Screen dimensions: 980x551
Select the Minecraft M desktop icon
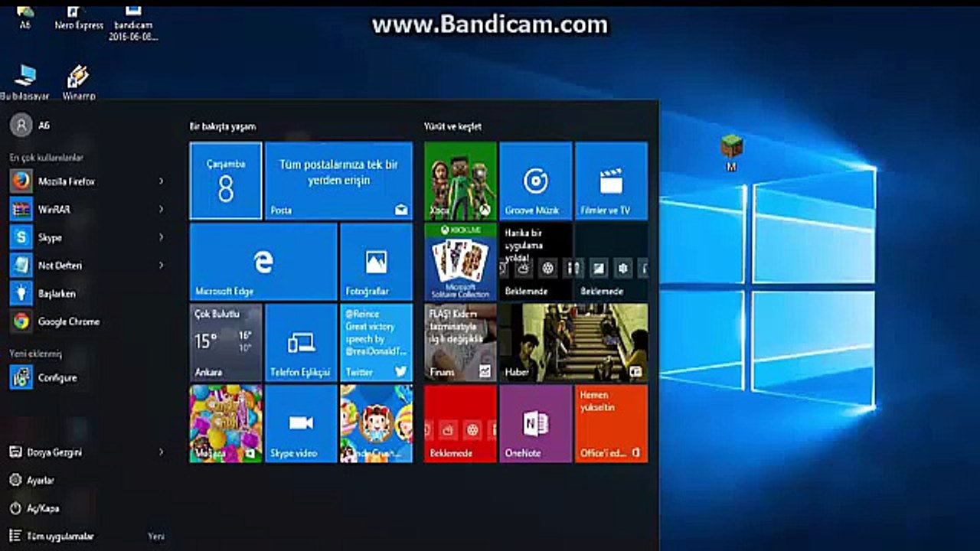[731, 153]
